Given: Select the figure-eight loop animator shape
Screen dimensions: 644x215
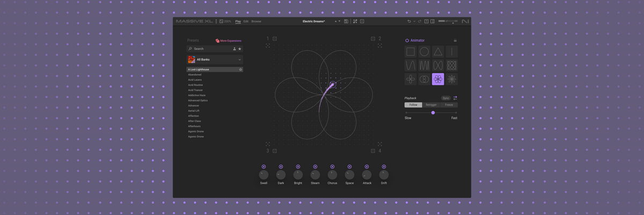Looking at the screenshot, I should tap(438, 66).
